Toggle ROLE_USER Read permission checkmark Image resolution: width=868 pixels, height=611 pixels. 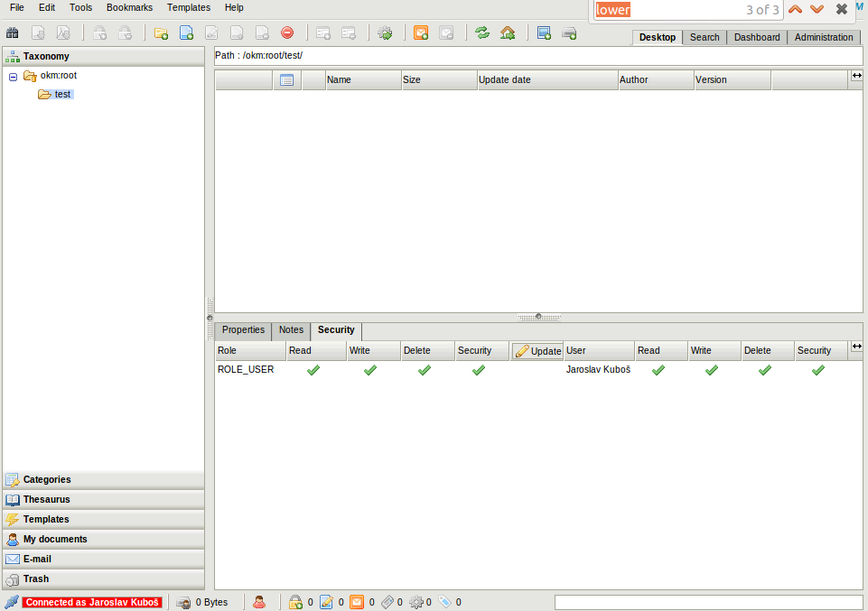point(313,370)
